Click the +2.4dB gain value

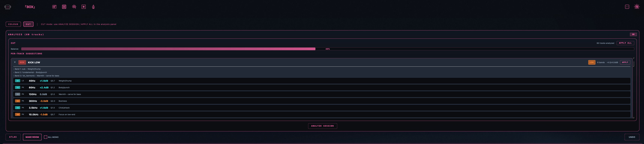pyautogui.click(x=44, y=88)
